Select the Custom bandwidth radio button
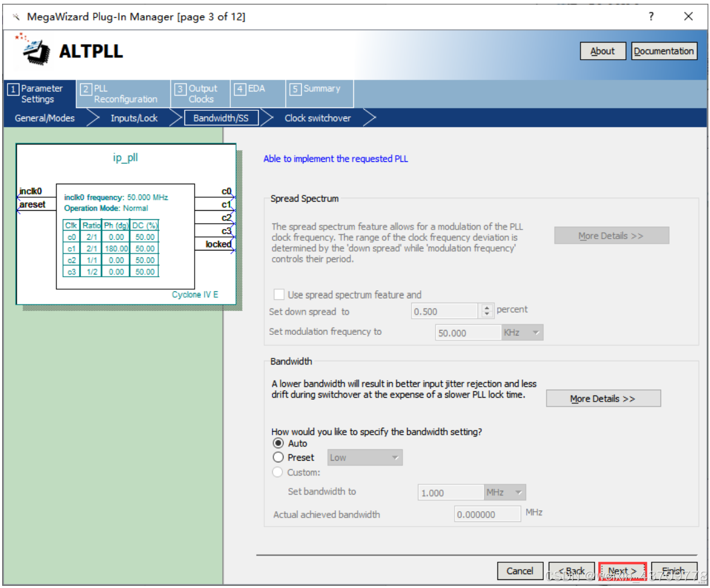The height and width of the screenshot is (588, 710). tap(278, 472)
